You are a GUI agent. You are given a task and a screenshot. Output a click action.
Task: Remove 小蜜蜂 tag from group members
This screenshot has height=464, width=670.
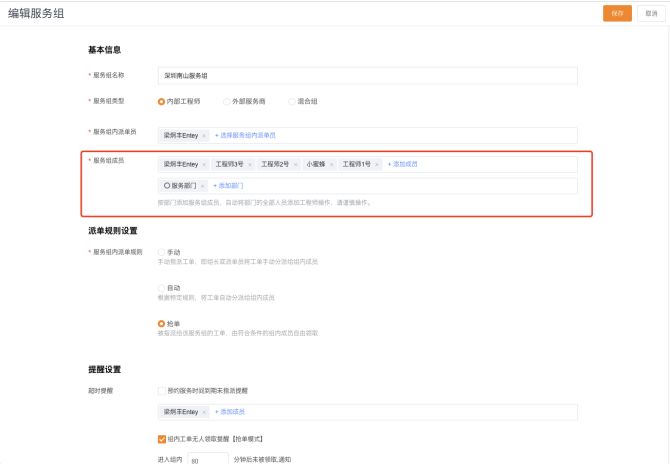click(331, 164)
